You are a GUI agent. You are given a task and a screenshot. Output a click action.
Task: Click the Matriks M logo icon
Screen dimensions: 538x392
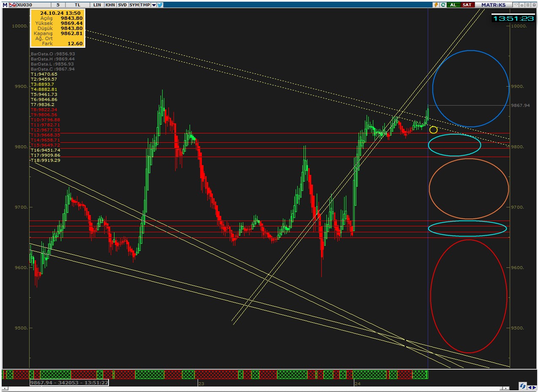[x=4, y=5]
